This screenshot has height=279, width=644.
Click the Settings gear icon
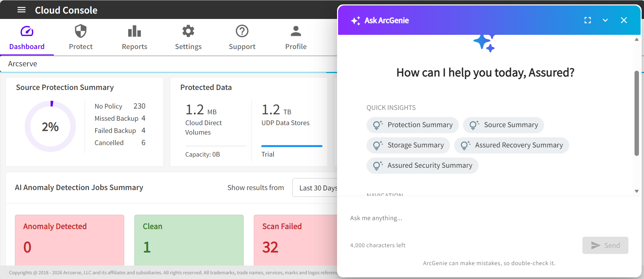(188, 31)
